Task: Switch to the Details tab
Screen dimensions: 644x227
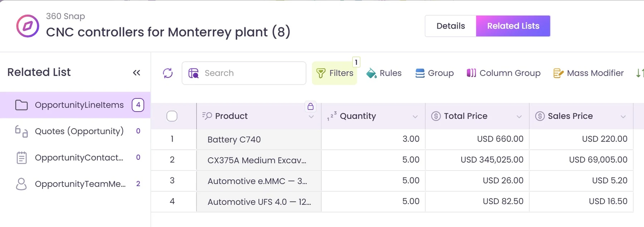Action: coord(451,26)
